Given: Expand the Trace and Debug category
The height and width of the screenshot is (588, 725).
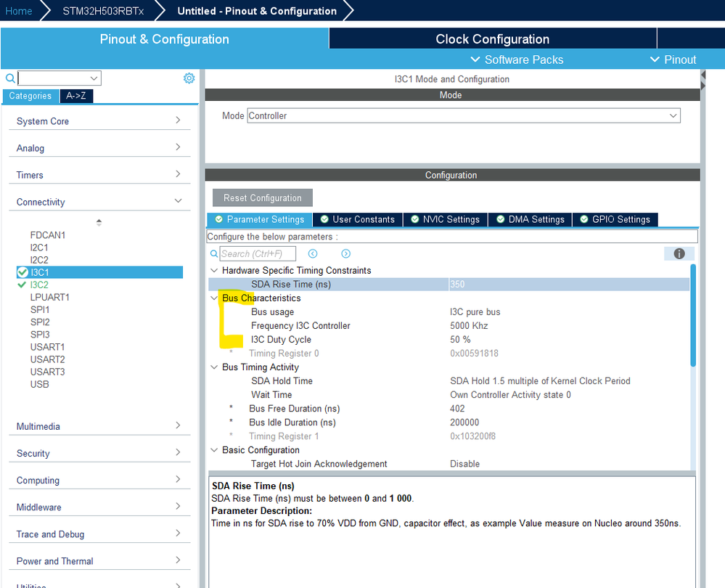Looking at the screenshot, I should point(99,534).
